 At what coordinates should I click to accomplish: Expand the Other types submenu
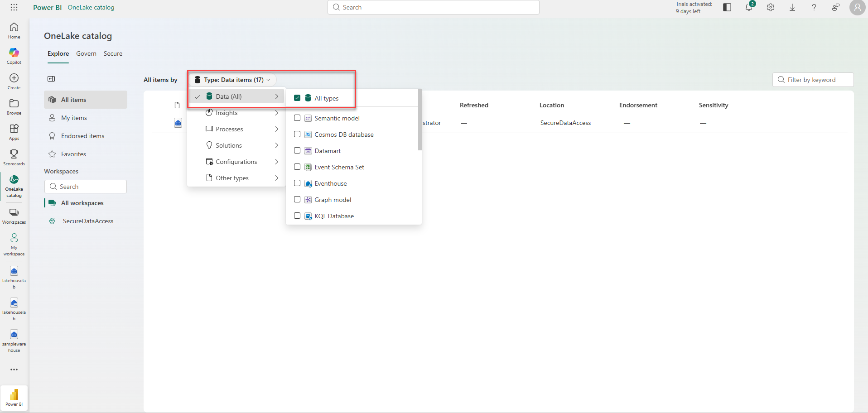coord(236,178)
